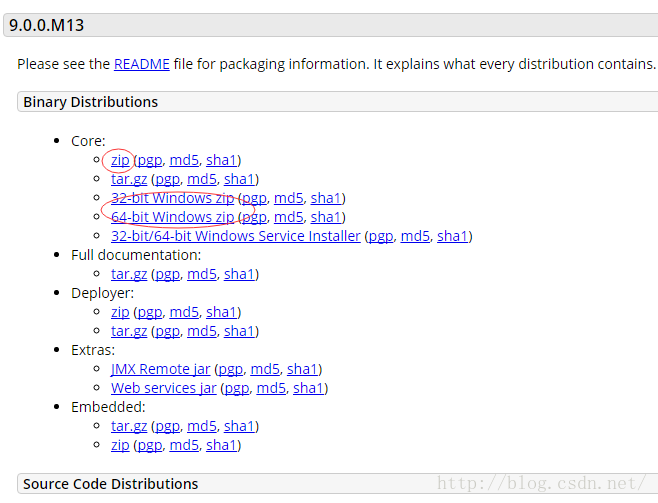Image resolution: width=658 pixels, height=503 pixels.
Task: Click the Source Code Distributions header
Action: pos(337,484)
